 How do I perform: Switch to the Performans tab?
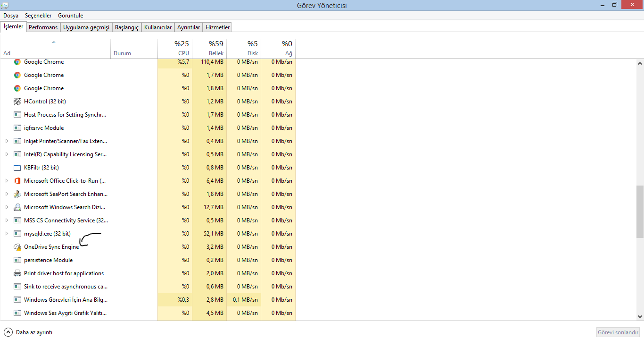tap(43, 27)
